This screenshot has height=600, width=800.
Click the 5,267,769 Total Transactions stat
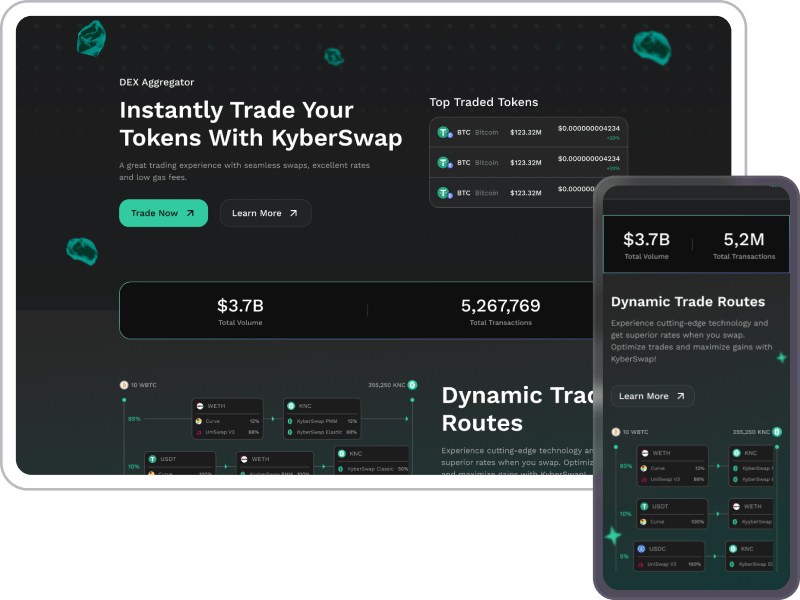point(500,310)
